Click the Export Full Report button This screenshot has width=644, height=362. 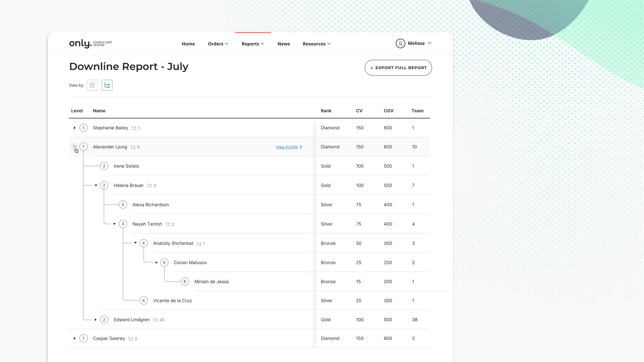click(398, 68)
